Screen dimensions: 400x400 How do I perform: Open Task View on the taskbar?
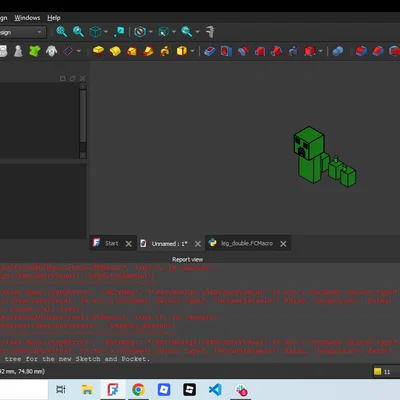tap(61, 389)
